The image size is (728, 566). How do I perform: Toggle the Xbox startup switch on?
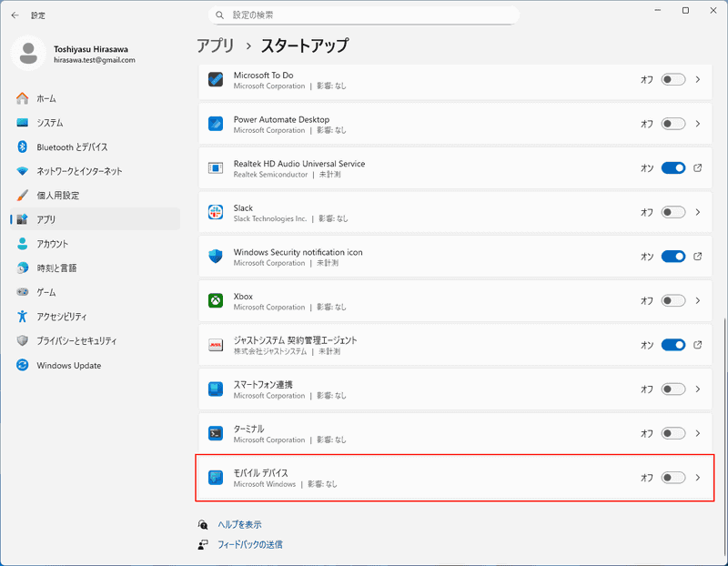[672, 300]
